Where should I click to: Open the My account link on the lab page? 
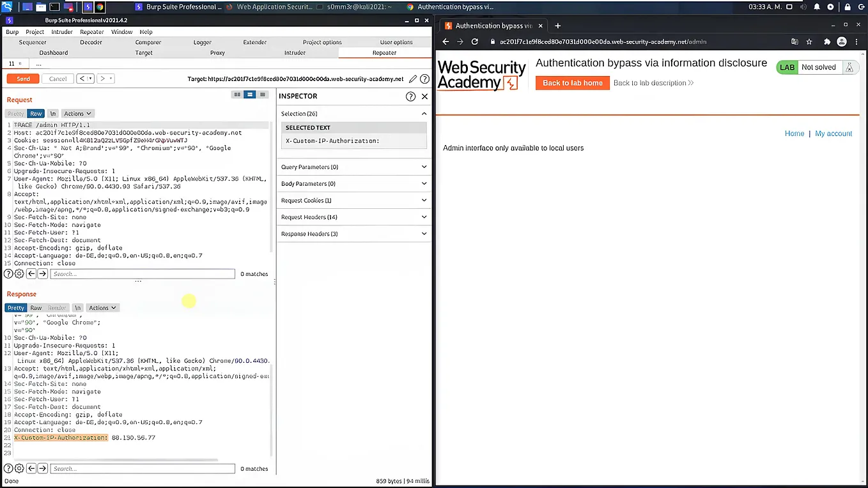point(833,133)
